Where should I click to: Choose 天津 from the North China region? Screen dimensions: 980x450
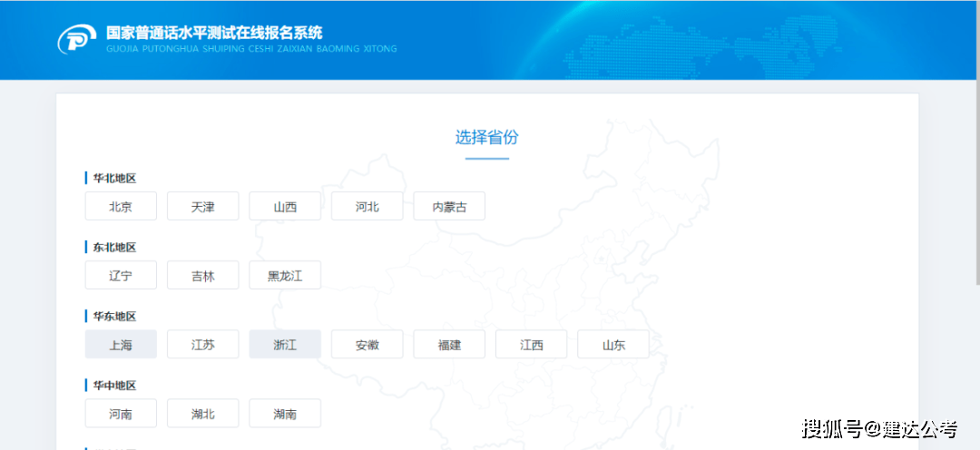pyautogui.click(x=202, y=206)
